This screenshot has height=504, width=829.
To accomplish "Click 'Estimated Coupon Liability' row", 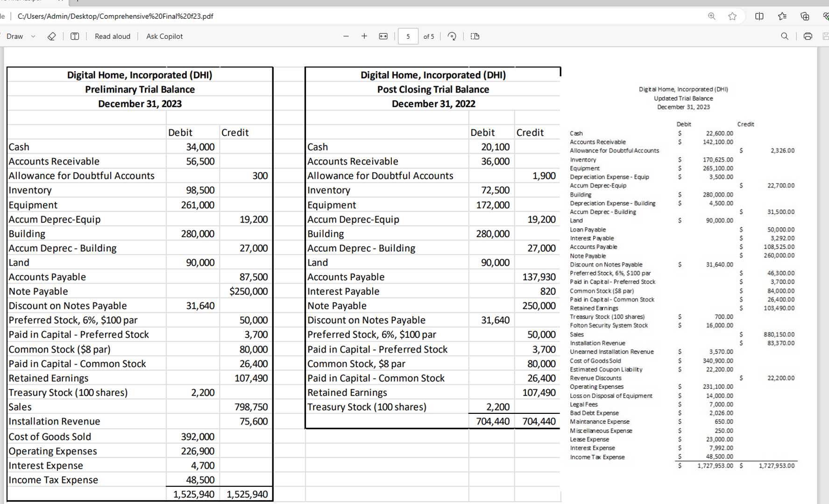I will [606, 369].
